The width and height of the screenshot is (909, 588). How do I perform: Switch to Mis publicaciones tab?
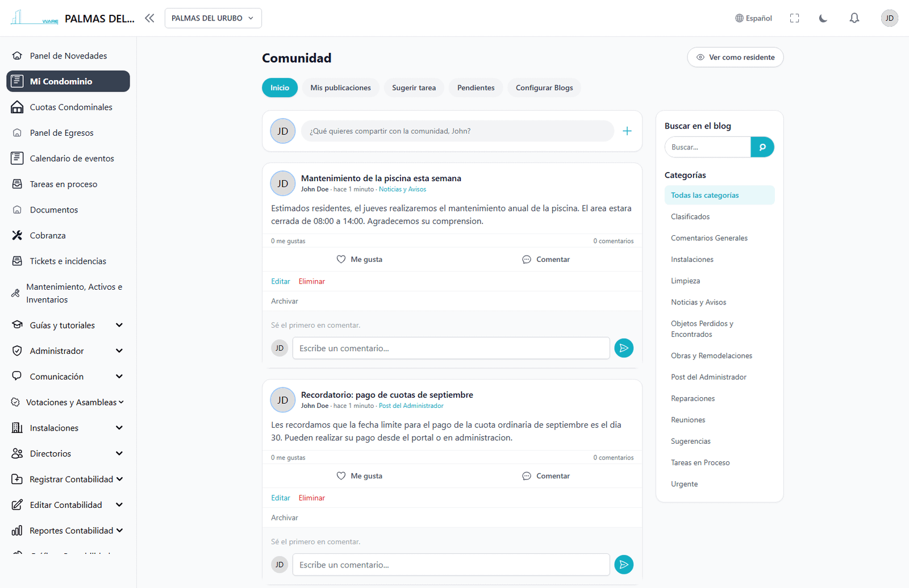pyautogui.click(x=340, y=87)
